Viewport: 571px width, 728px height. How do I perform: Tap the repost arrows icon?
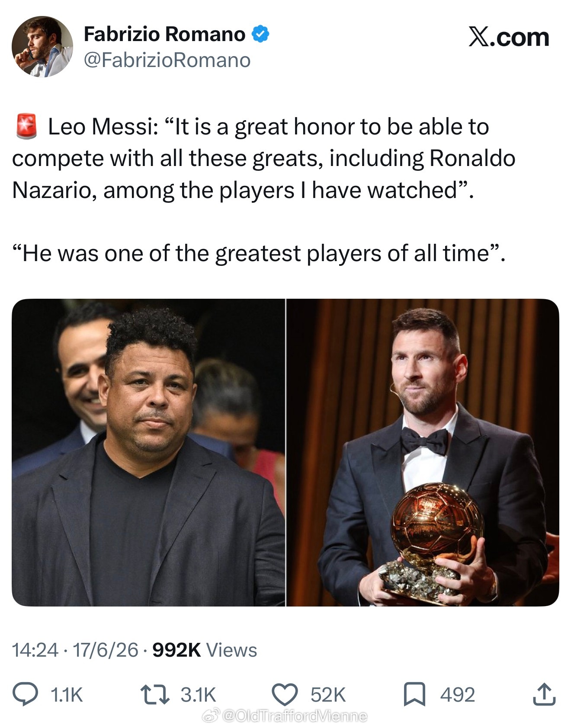click(155, 695)
